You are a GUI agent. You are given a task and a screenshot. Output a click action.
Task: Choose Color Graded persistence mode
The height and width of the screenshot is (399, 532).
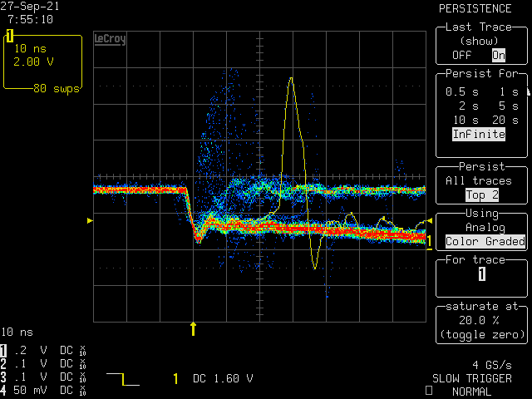[x=485, y=242]
